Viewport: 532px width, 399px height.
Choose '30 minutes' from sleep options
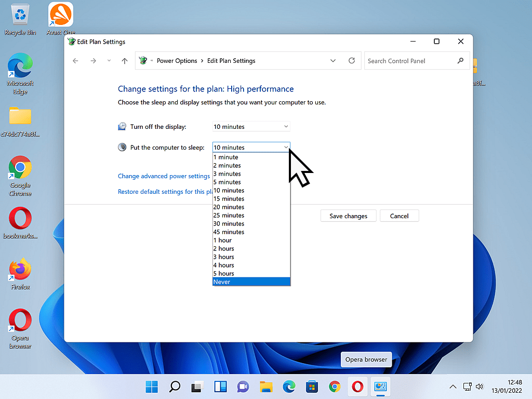click(x=251, y=223)
